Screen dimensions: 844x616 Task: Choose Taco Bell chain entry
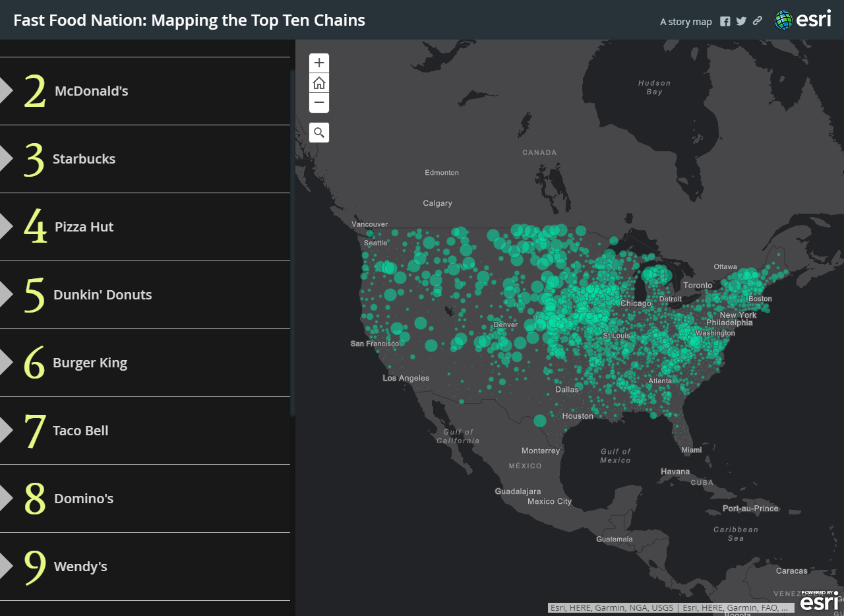[80, 431]
